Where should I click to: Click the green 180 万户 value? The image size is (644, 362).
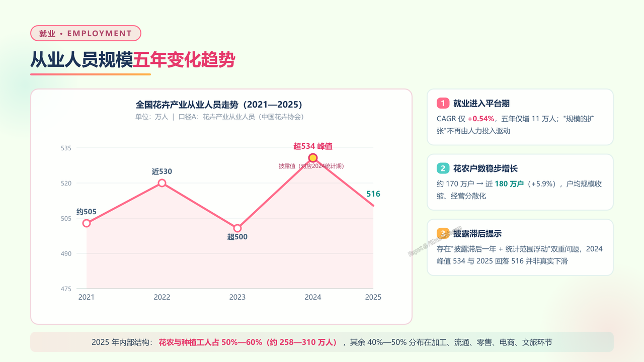click(509, 184)
